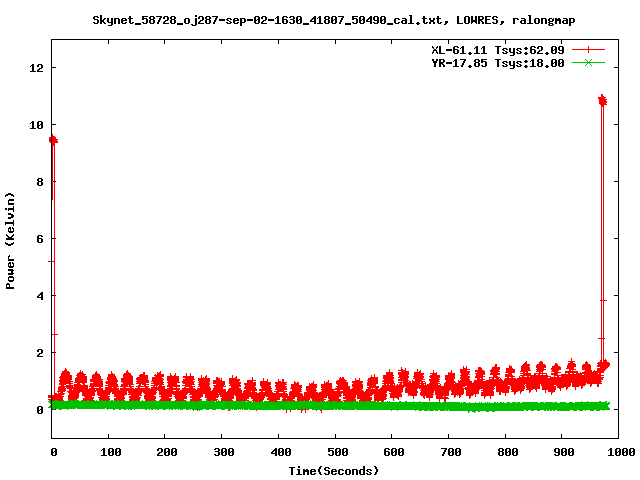
Task: Click x-axis tick label 500
Action: (337, 452)
